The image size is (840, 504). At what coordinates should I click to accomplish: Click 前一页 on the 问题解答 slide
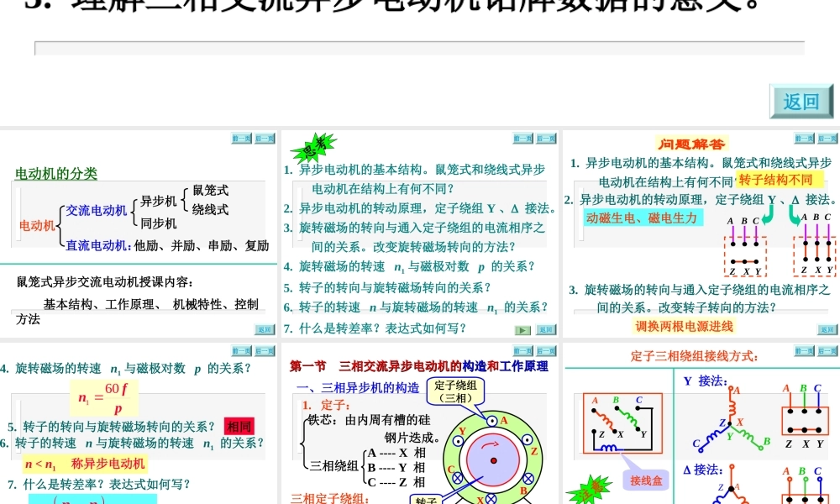[804, 139]
